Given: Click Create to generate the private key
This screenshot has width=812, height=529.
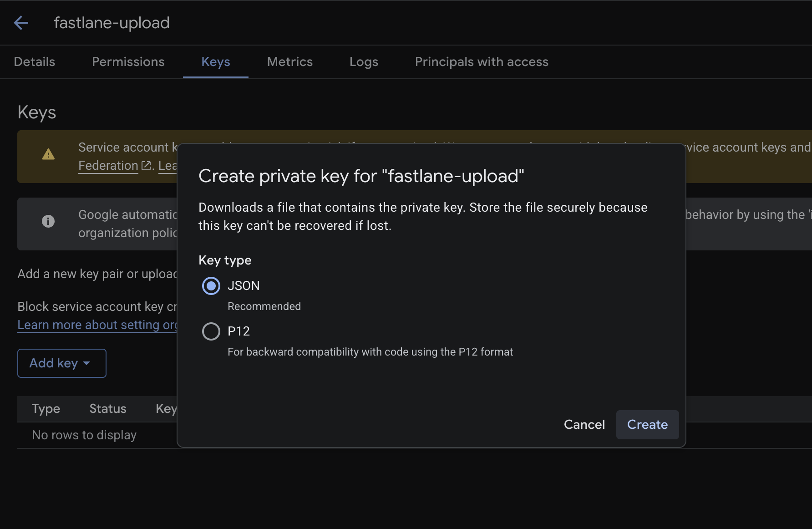Looking at the screenshot, I should coord(648,425).
